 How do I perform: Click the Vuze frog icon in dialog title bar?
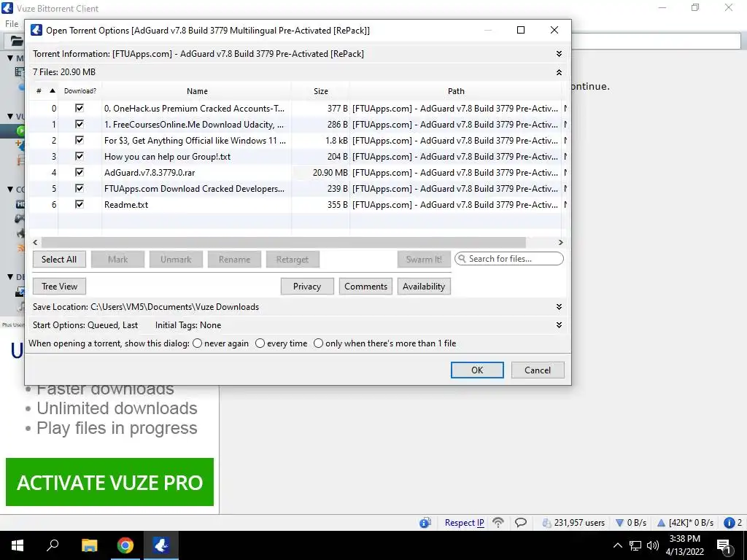(36, 30)
